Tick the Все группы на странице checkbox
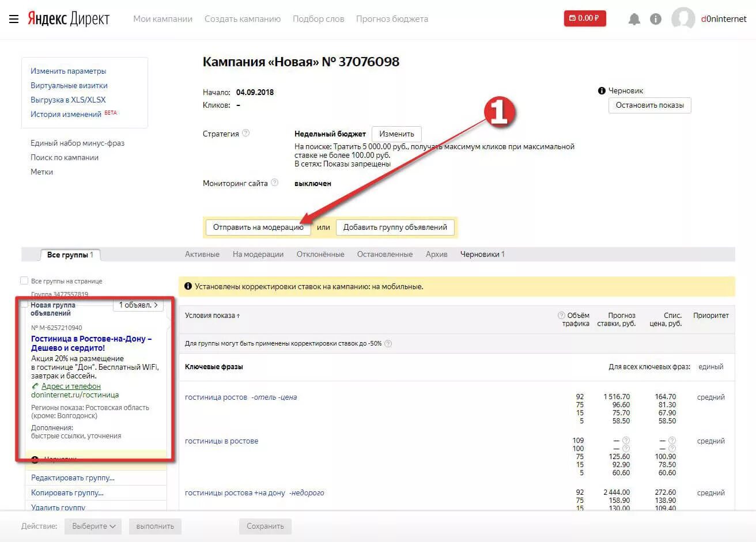 24,281
